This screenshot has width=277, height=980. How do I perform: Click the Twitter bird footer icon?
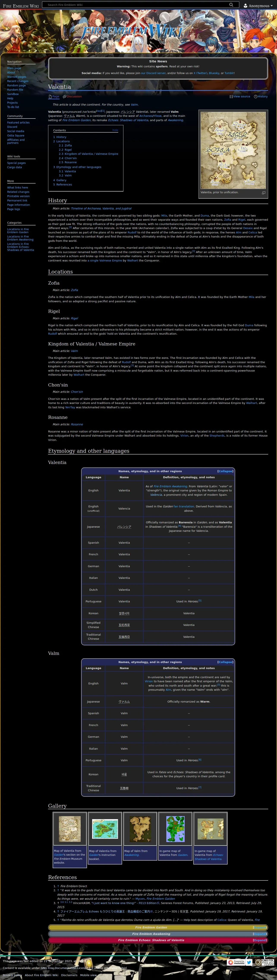(x=249, y=962)
